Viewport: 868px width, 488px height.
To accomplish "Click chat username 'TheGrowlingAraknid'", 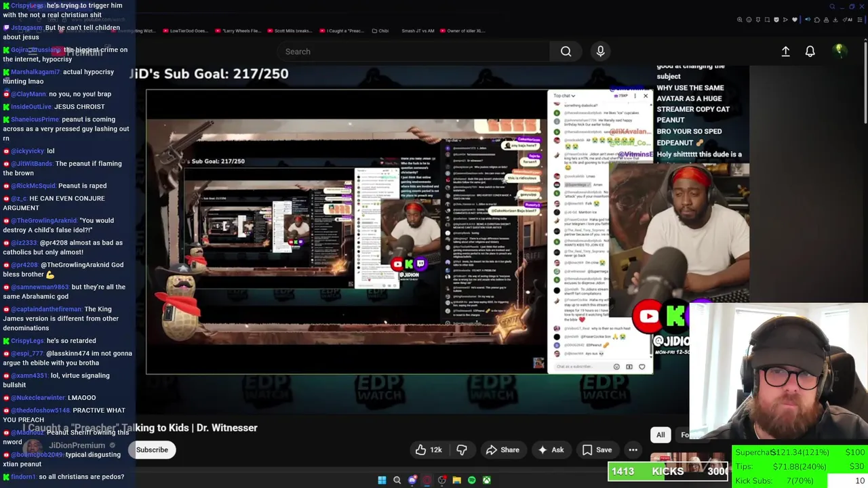I will coord(43,220).
